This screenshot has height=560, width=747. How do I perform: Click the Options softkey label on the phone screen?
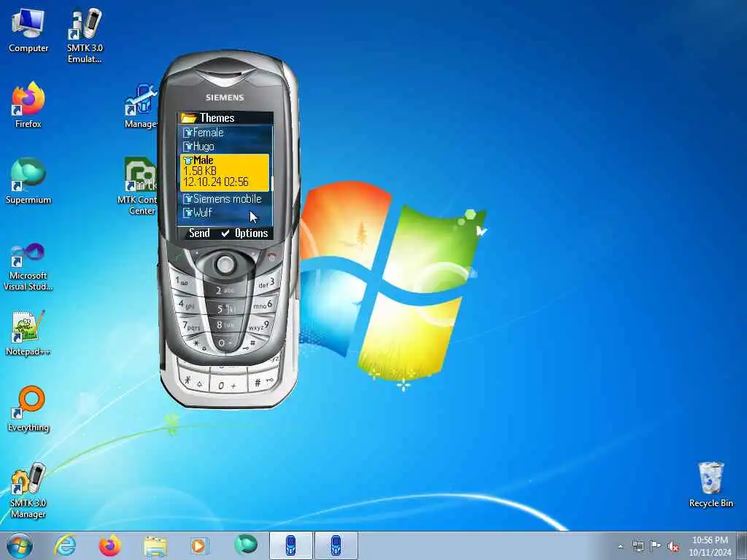[x=251, y=233]
